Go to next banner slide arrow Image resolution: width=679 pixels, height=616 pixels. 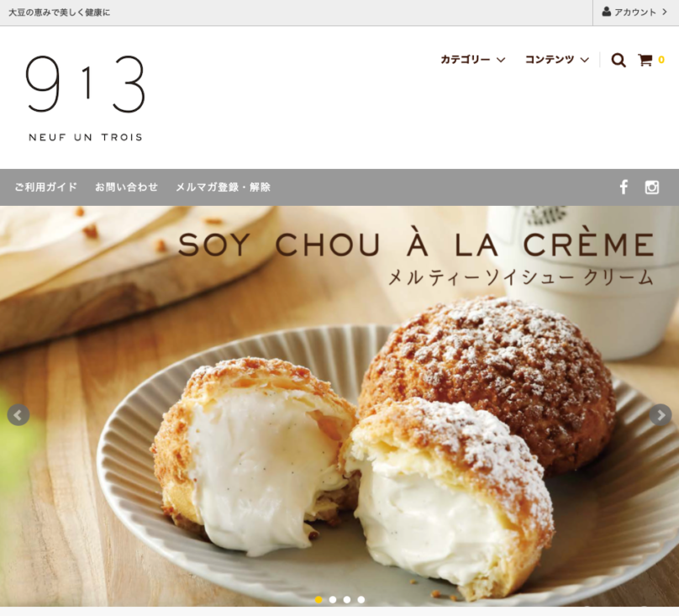(x=661, y=415)
